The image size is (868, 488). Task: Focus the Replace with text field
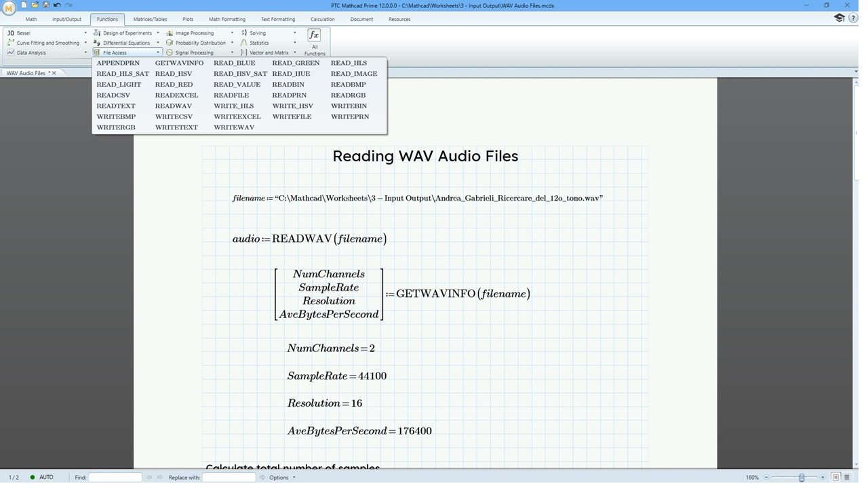(229, 477)
